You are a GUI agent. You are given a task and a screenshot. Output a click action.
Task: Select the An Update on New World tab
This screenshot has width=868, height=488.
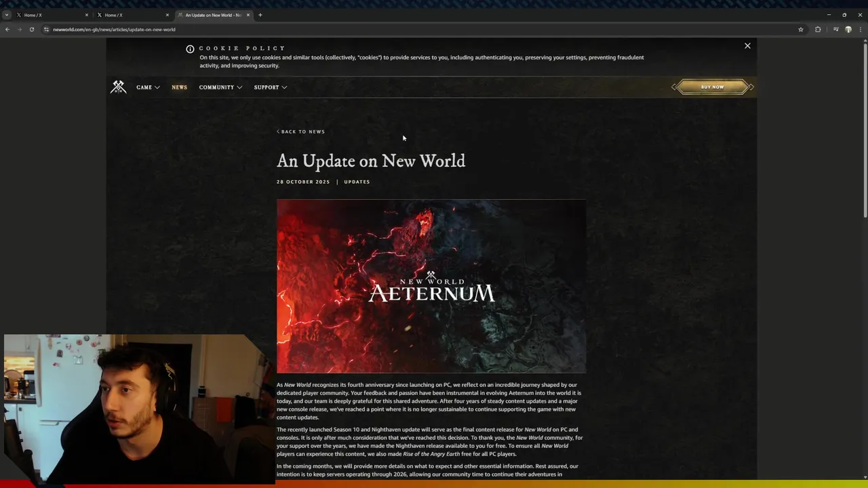point(214,15)
